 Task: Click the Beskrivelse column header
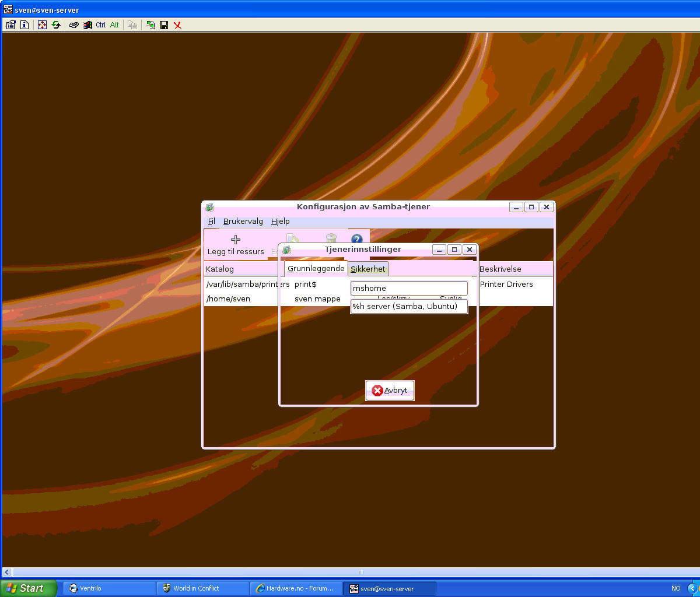[515, 269]
